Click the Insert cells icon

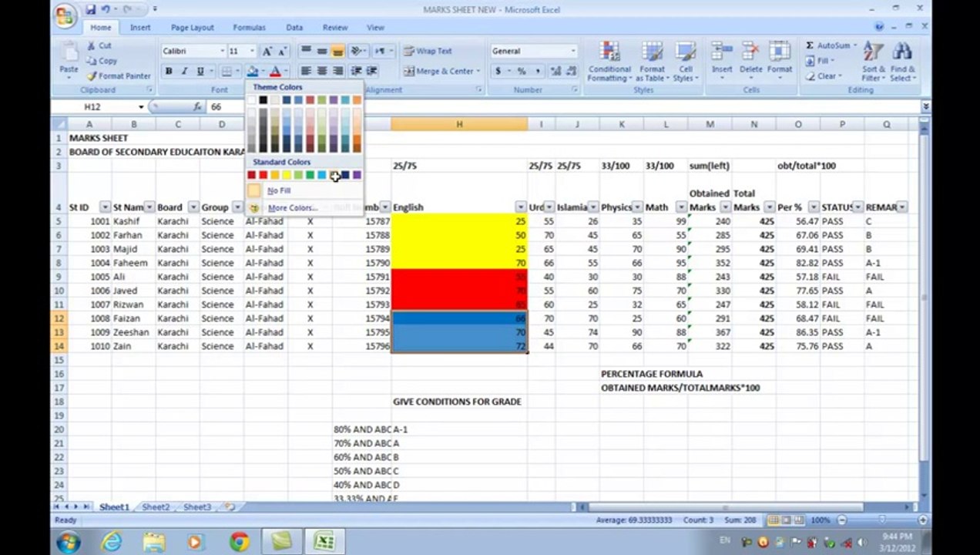[x=722, y=52]
